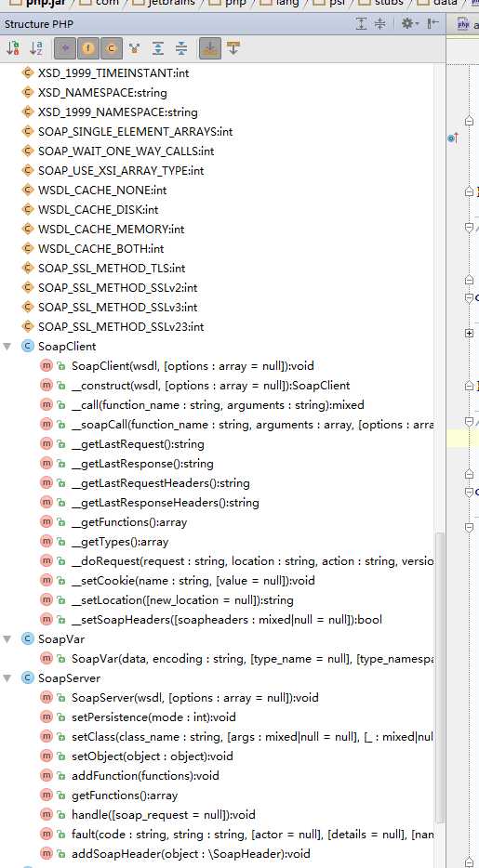This screenshot has height=868, width=479.
Task: Select XSD_1999_TIMEINSTANT:int constant
Action: pyautogui.click(x=113, y=73)
